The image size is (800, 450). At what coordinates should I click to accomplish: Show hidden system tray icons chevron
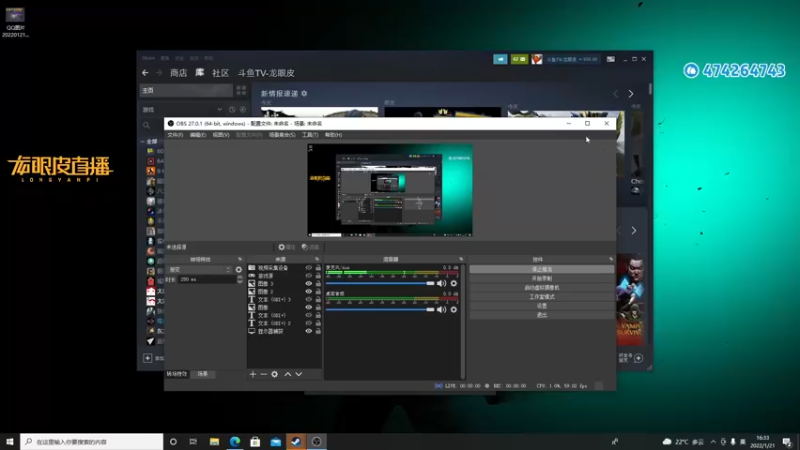(x=713, y=442)
